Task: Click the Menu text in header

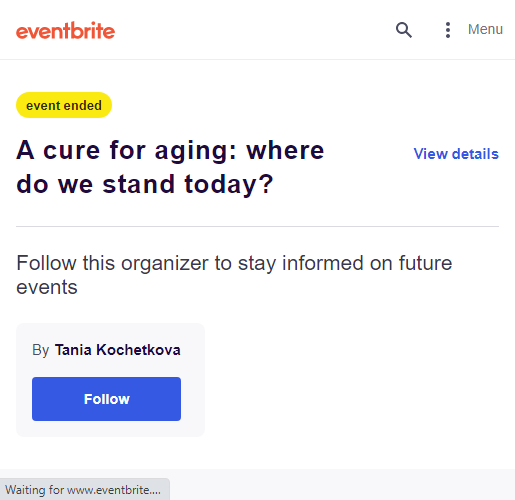Action: pyautogui.click(x=485, y=29)
